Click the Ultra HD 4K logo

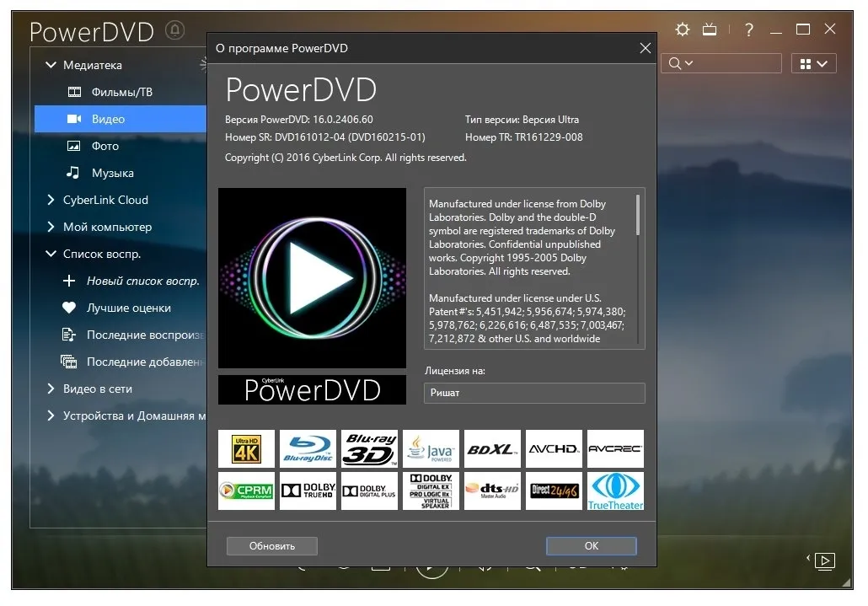coord(246,449)
